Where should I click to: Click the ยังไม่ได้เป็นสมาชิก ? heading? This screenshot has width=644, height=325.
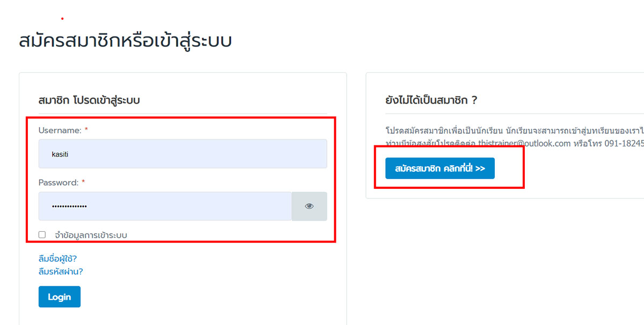point(431,100)
